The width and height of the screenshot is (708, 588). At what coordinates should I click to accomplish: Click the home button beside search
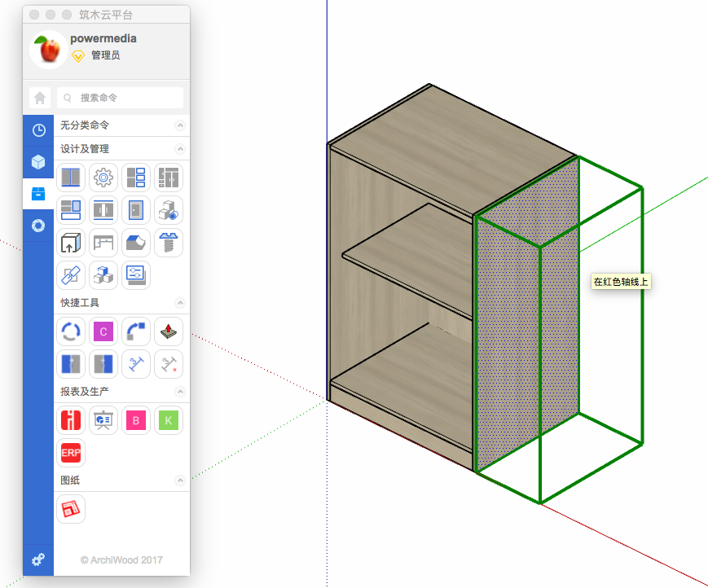[x=40, y=98]
